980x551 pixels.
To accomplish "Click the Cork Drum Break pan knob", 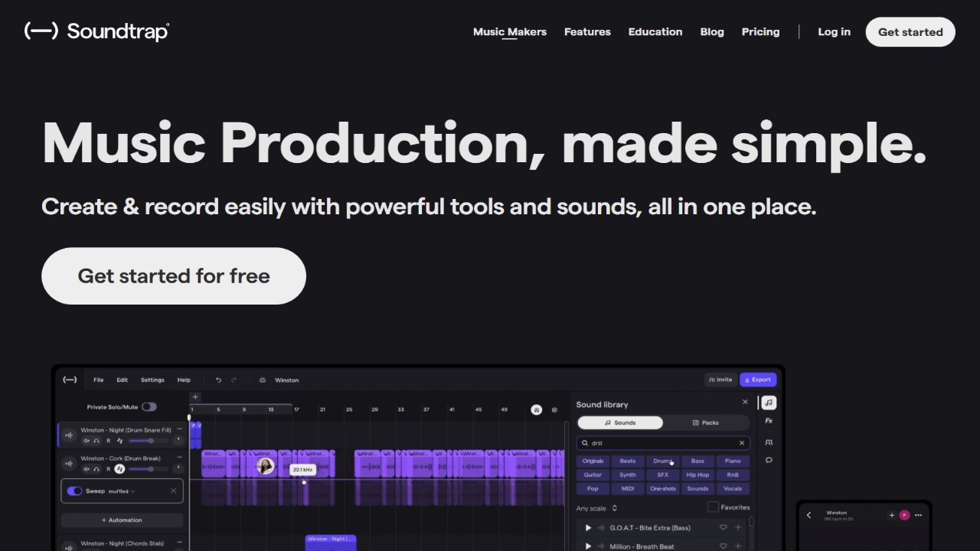I will pyautogui.click(x=178, y=468).
